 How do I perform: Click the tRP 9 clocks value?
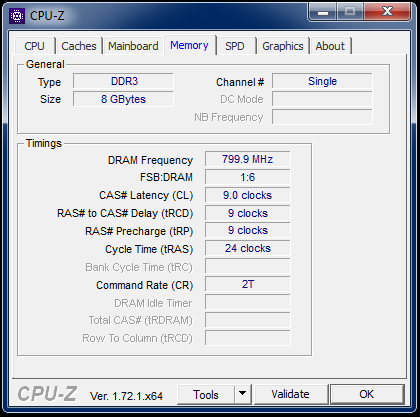click(x=248, y=230)
